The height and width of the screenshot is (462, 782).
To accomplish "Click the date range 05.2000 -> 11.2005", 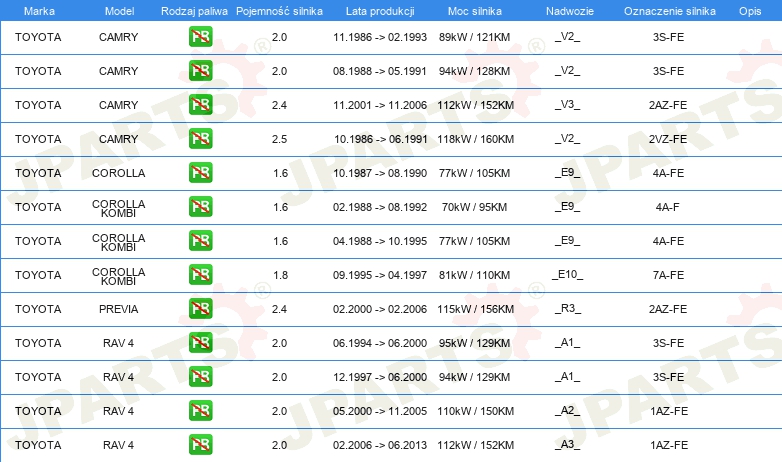I will tap(380, 411).
